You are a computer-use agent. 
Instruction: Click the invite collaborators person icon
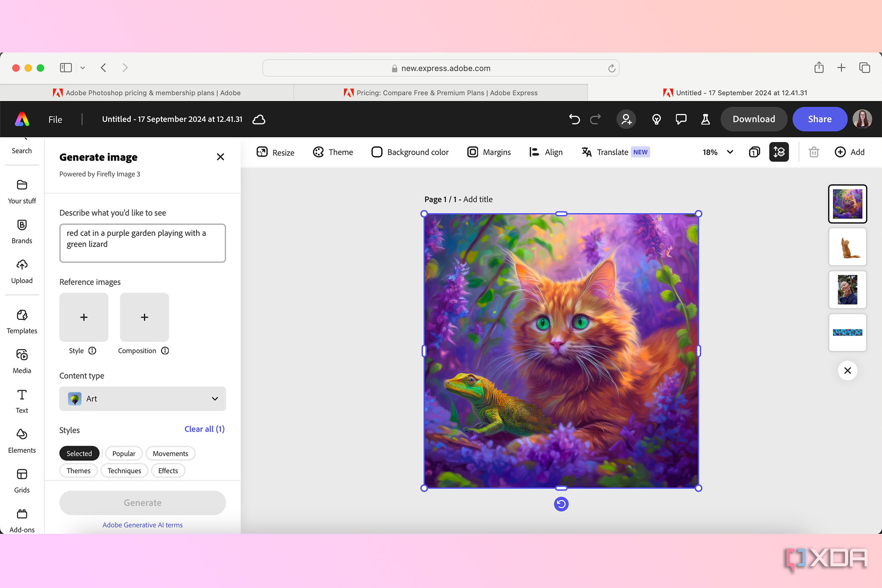626,119
